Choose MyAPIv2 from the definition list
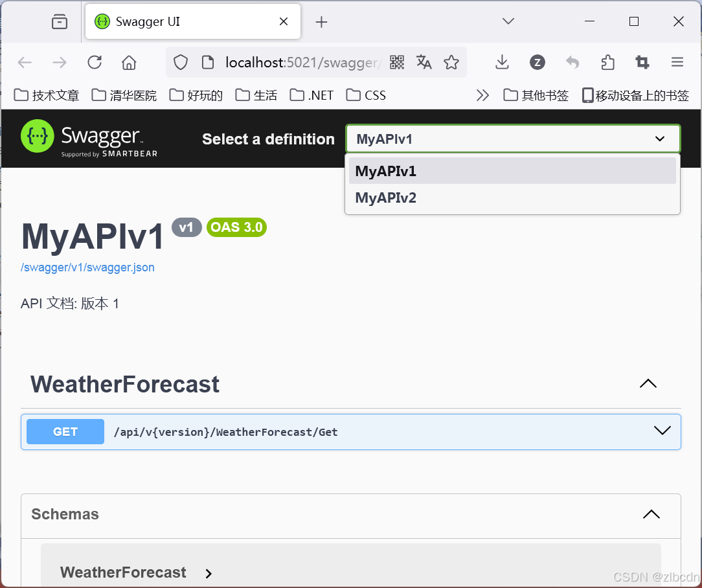Screen dimensions: 702x588 tap(513, 198)
